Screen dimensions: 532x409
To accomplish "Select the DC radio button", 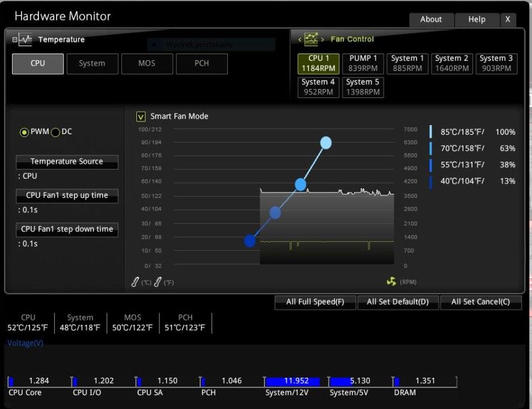I will [x=55, y=132].
